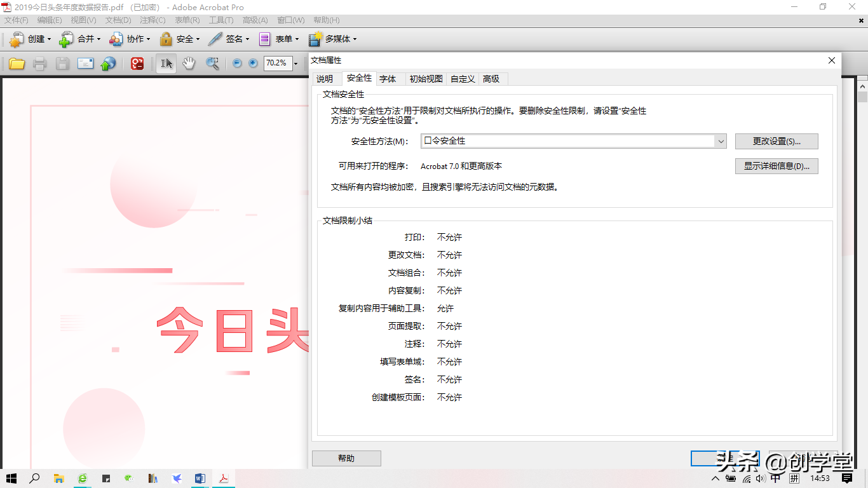
Task: Open the Windows Start menu
Action: [x=11, y=478]
